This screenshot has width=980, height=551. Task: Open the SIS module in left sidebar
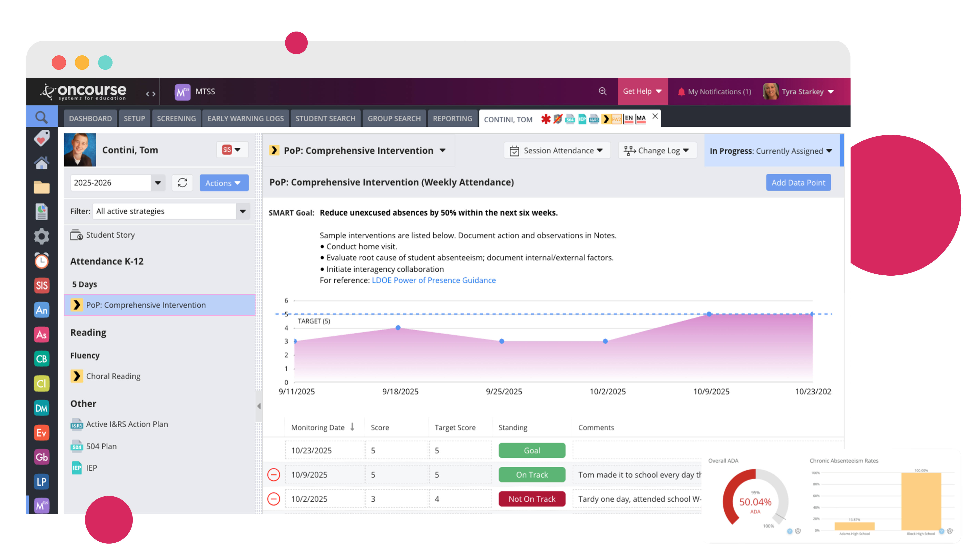(42, 286)
